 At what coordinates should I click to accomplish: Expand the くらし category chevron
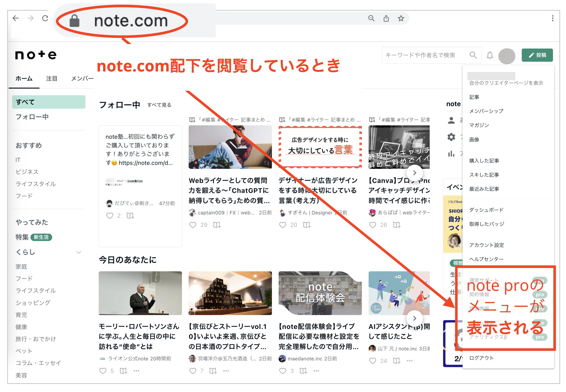pos(79,252)
